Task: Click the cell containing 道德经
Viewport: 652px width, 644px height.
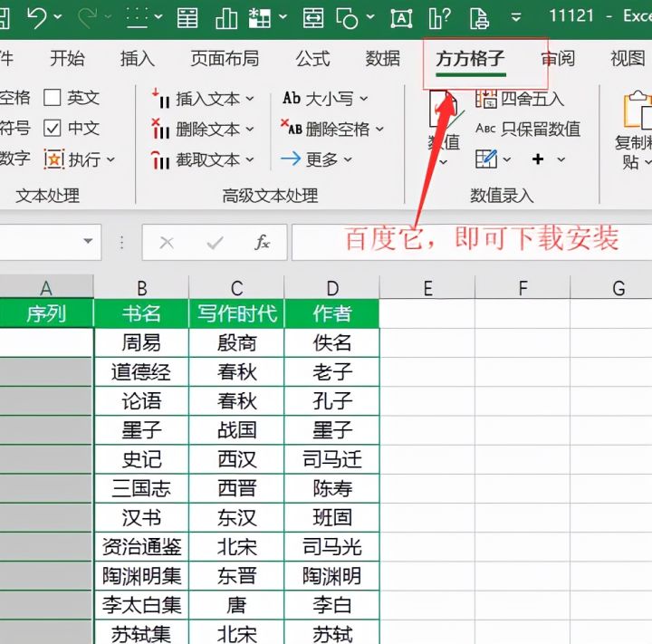Action: pos(141,372)
